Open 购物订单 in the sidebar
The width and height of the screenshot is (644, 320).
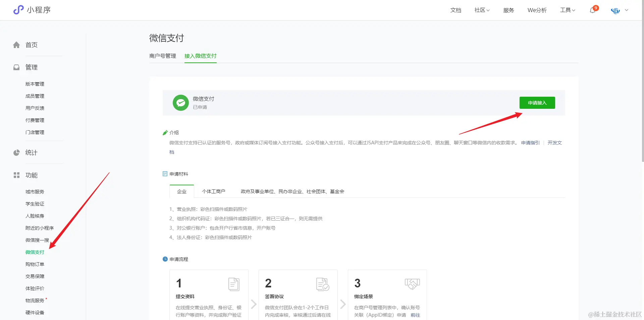35,264
